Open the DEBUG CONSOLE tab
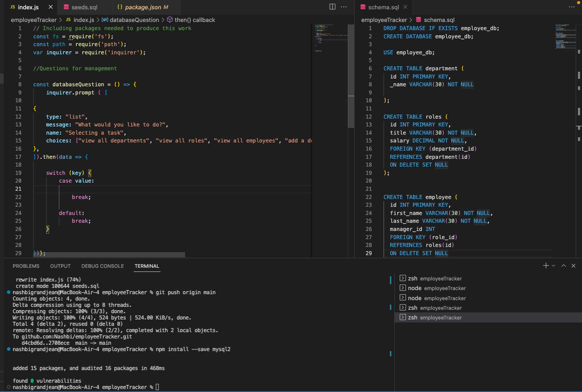The image size is (582, 392). pyautogui.click(x=102, y=266)
